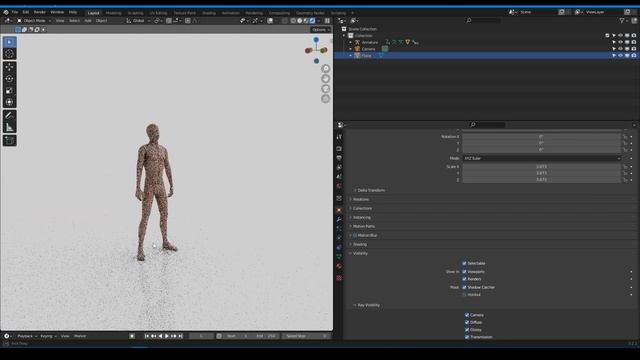
Task: Select the Transform tool
Action: tap(9, 102)
